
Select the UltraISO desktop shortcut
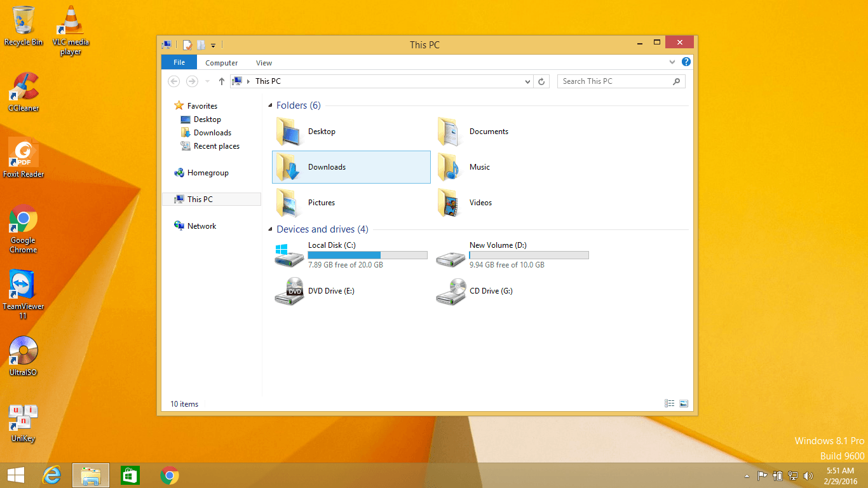tap(24, 356)
